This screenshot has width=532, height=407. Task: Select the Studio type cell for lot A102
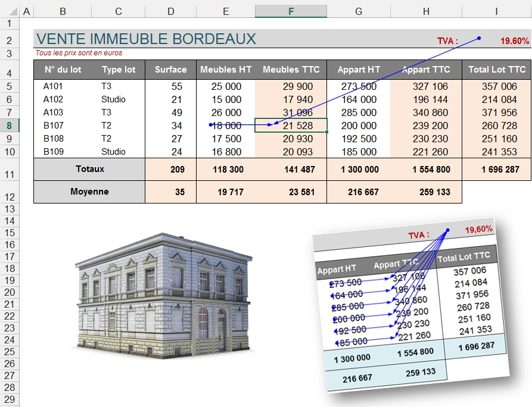pyautogui.click(x=113, y=99)
